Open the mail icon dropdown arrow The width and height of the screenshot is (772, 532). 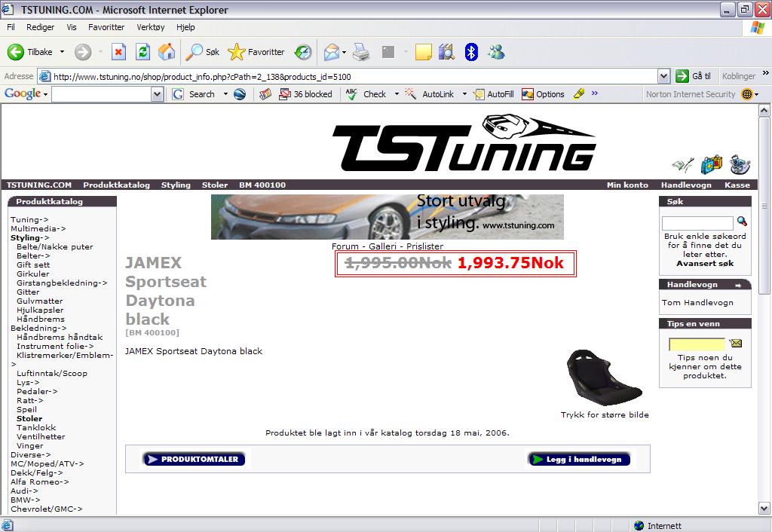[x=344, y=52]
